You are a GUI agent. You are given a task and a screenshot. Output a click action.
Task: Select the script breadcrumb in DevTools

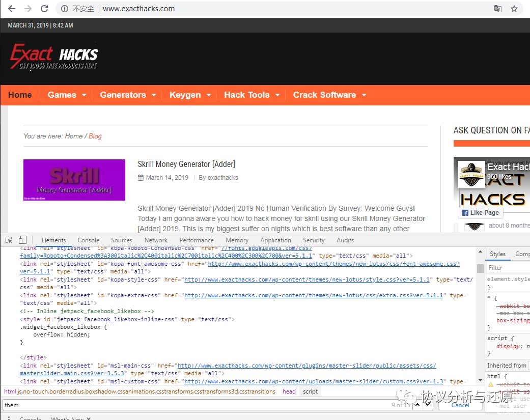tap(310, 391)
